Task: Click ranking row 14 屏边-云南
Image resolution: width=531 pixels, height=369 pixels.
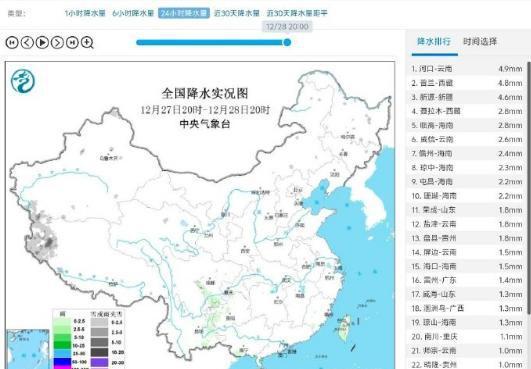Action: 467,252
